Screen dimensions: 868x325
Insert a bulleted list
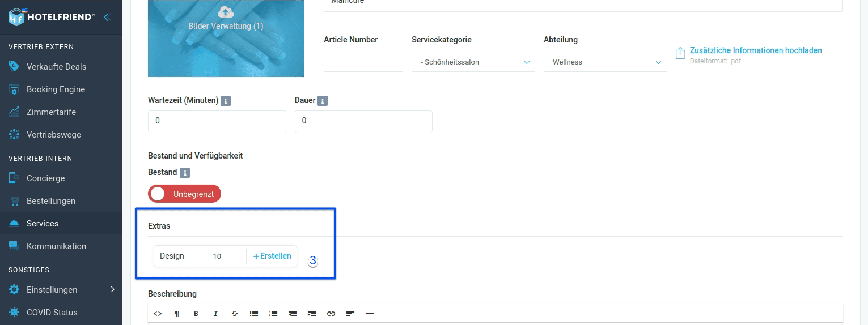pos(254,314)
